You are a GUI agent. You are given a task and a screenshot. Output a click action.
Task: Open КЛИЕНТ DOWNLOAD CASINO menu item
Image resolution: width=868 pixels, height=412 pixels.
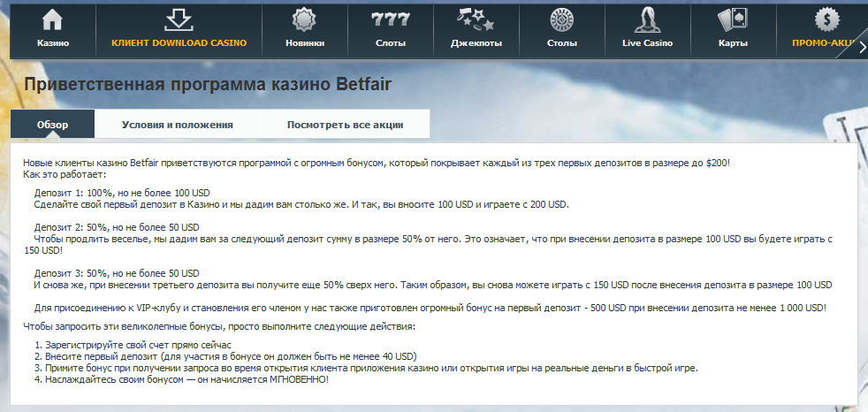coord(179,43)
